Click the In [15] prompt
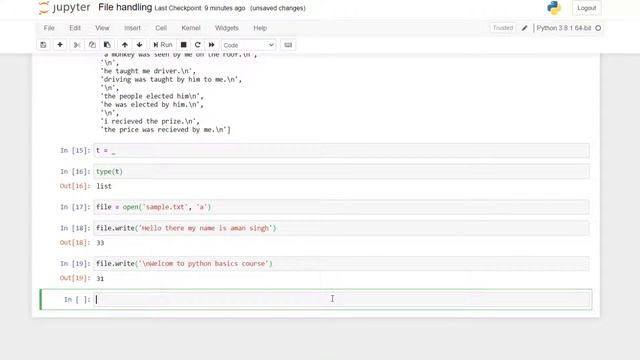Viewport: 640px width, 360px height. pyautogui.click(x=75, y=151)
